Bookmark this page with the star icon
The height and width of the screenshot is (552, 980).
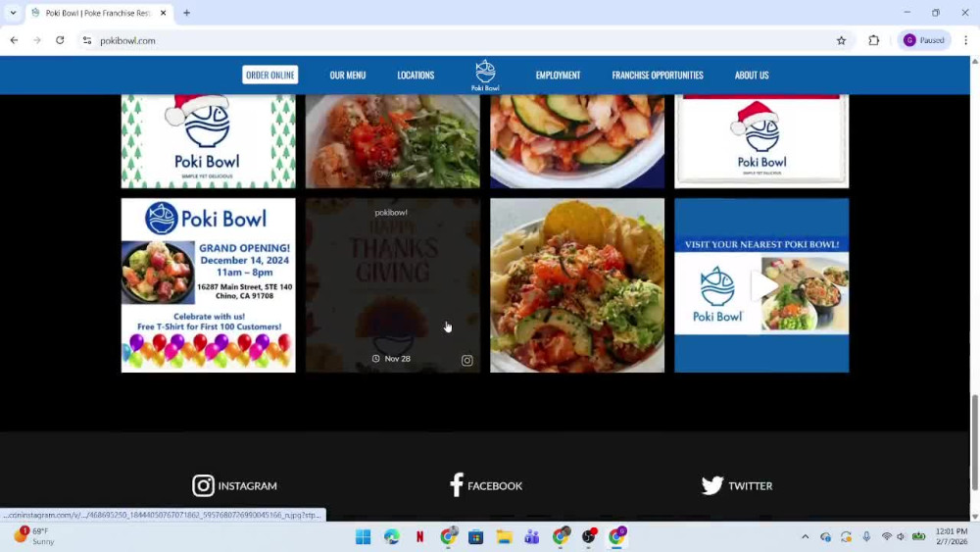841,40
